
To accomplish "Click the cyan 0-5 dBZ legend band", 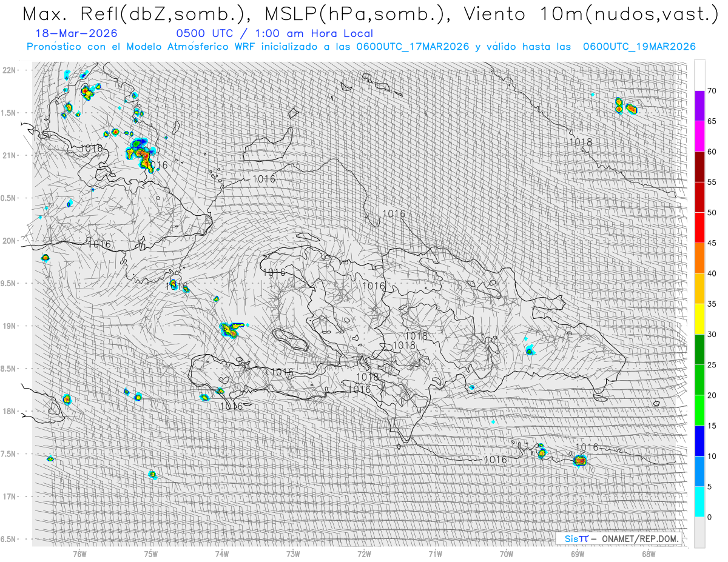I will click(699, 501).
